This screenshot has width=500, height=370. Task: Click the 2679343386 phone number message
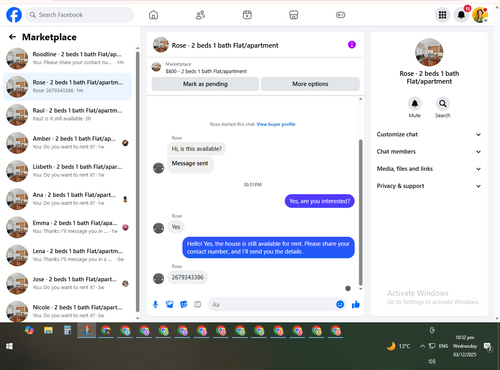tap(187, 277)
